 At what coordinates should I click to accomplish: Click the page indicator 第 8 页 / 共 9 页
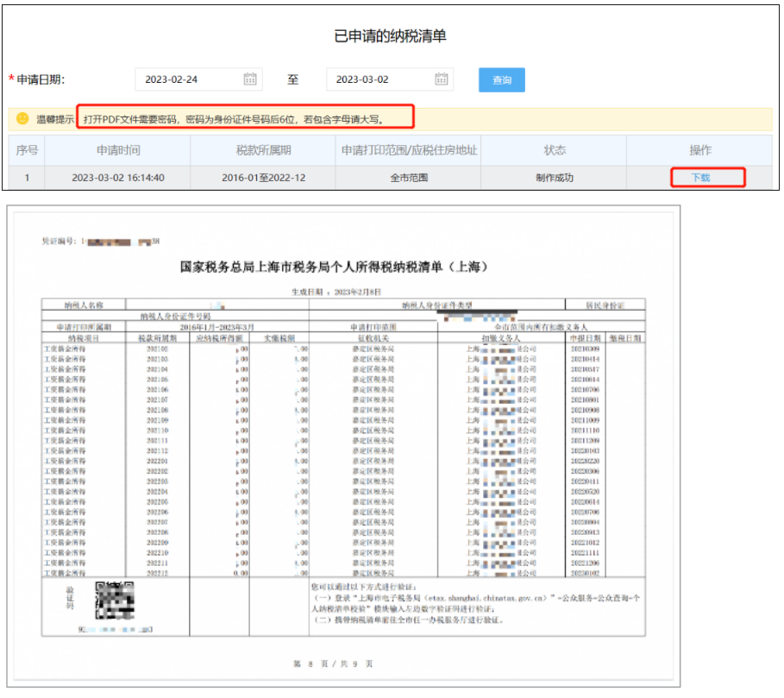[x=333, y=663]
